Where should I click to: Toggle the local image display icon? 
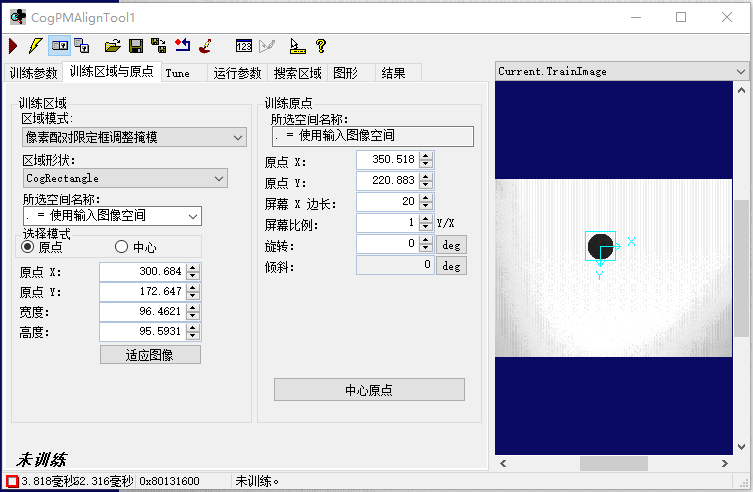[60, 46]
